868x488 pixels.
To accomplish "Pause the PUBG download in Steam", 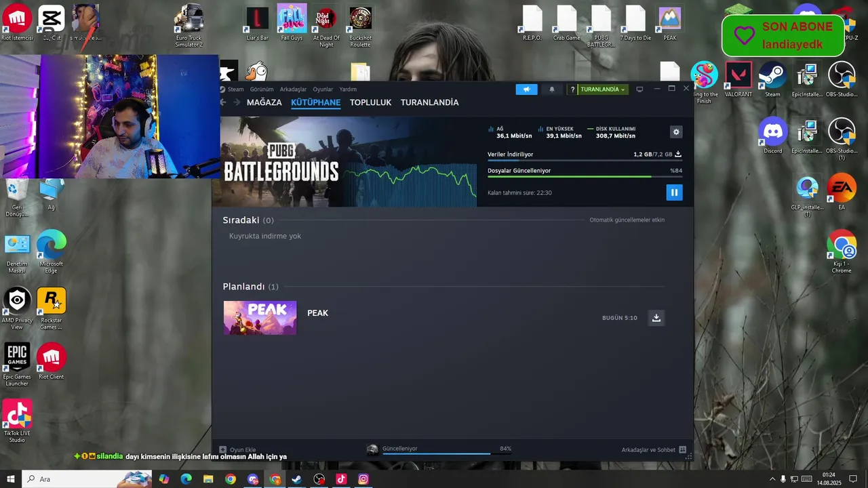I will (674, 192).
